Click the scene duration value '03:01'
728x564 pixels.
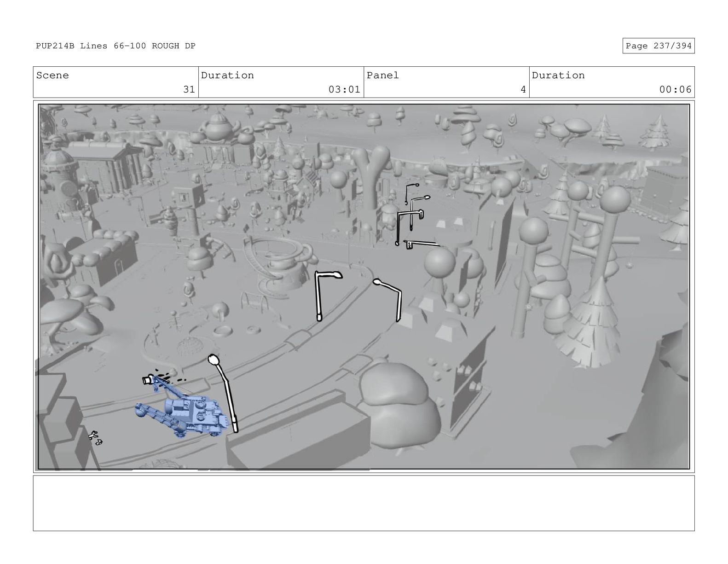coord(344,89)
